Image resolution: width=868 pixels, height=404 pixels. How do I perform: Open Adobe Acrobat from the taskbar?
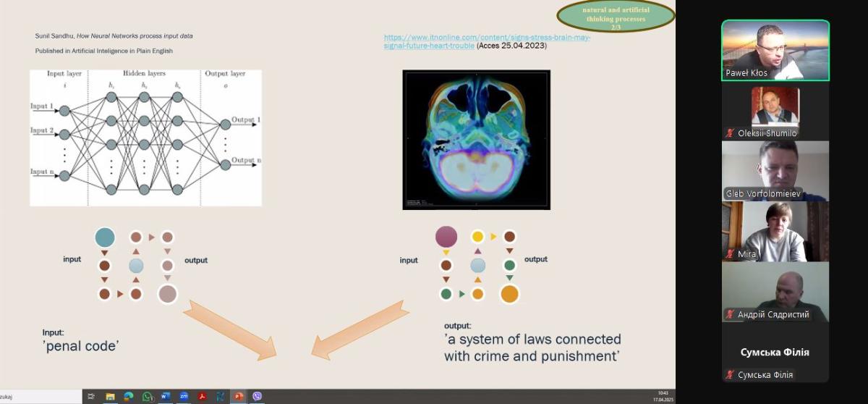point(203,397)
